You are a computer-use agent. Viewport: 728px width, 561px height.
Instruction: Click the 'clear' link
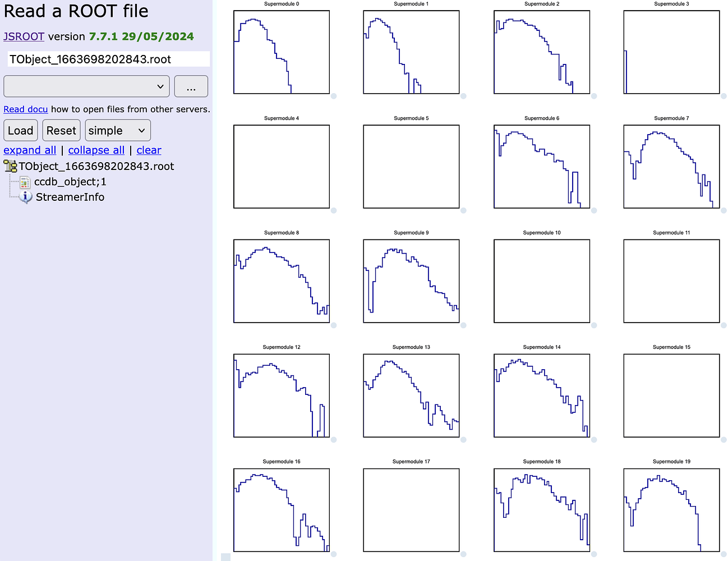[x=149, y=150]
